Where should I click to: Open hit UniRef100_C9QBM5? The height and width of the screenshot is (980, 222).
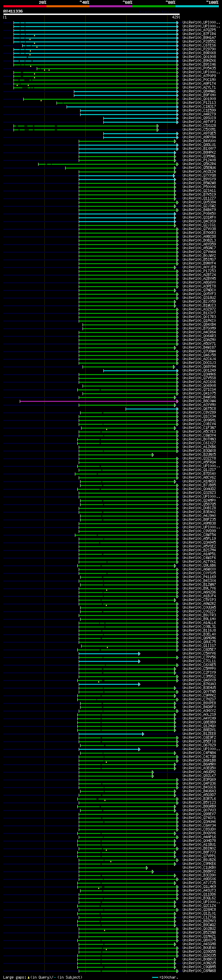point(199,967)
